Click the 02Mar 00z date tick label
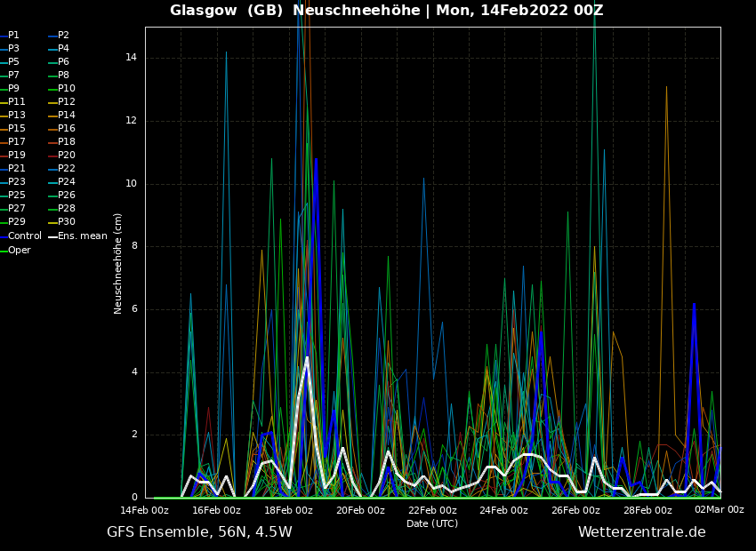 (719, 510)
